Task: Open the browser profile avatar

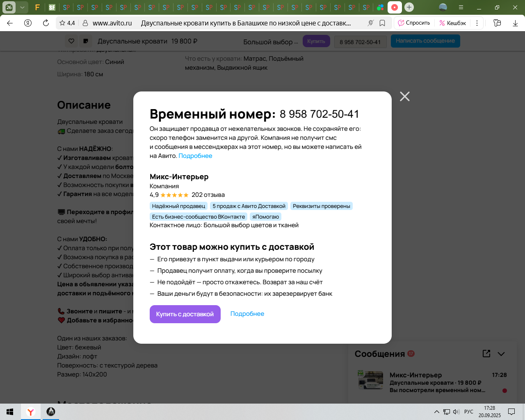Action: point(443,7)
